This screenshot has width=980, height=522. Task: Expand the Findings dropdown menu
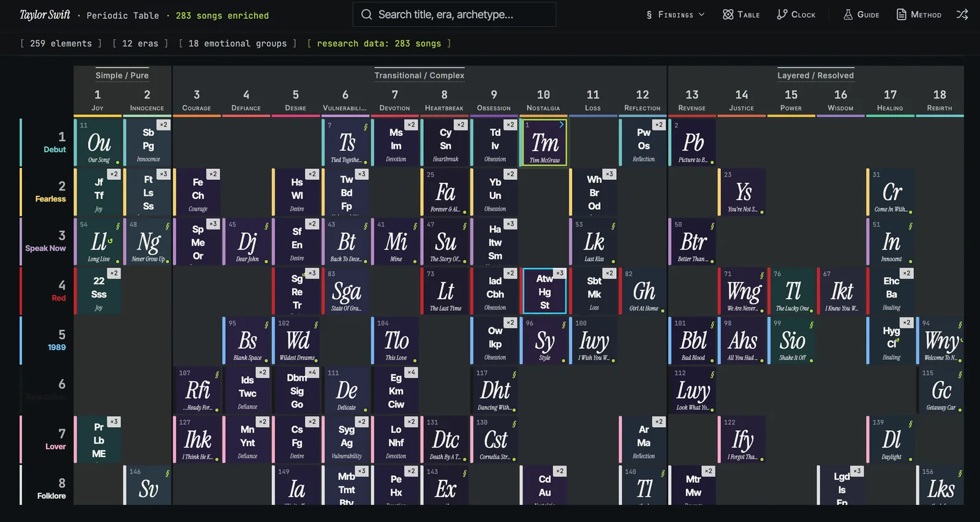coord(676,15)
